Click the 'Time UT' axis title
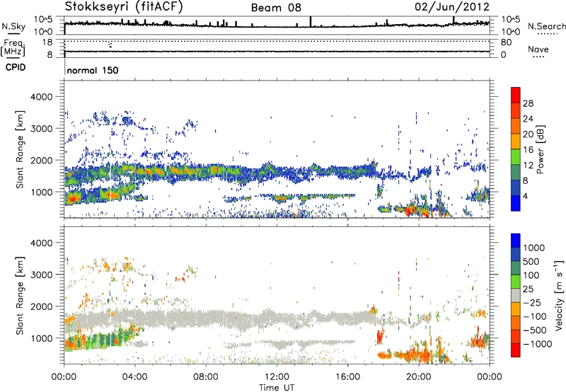Viewport: 566px width, 392px height. [277, 388]
